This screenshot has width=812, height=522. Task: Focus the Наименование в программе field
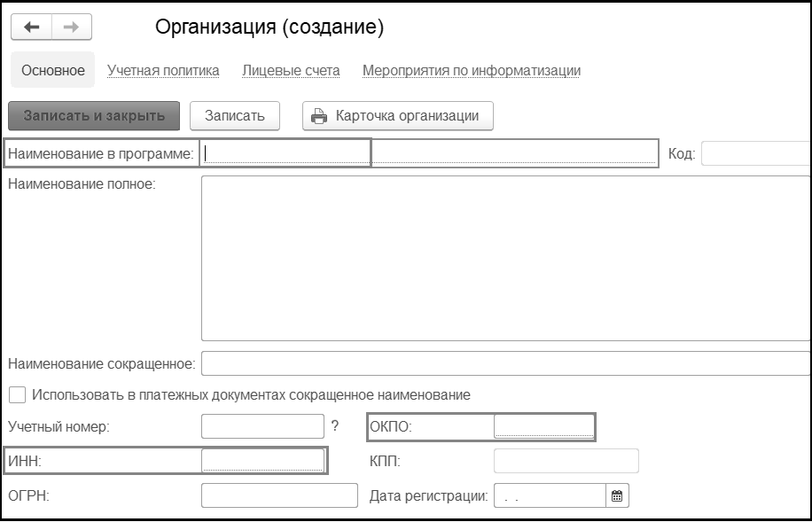430,153
